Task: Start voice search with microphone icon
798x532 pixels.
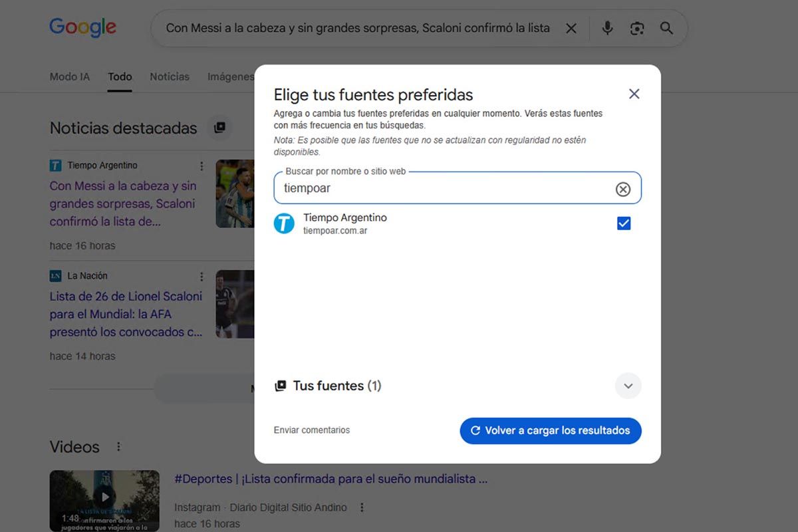Action: 607,28
